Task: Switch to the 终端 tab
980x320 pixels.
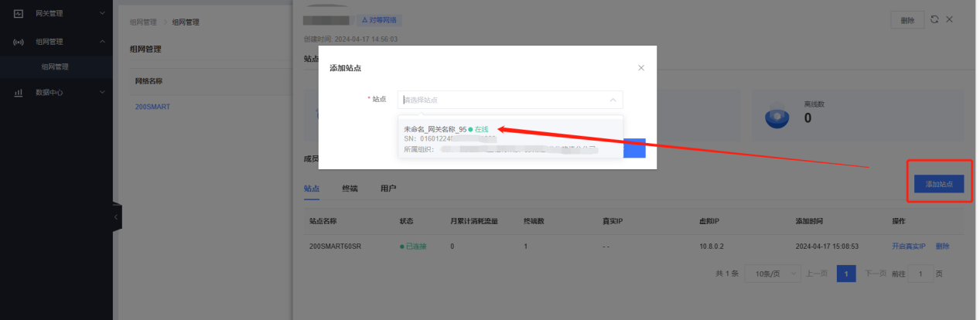Action: click(x=350, y=188)
